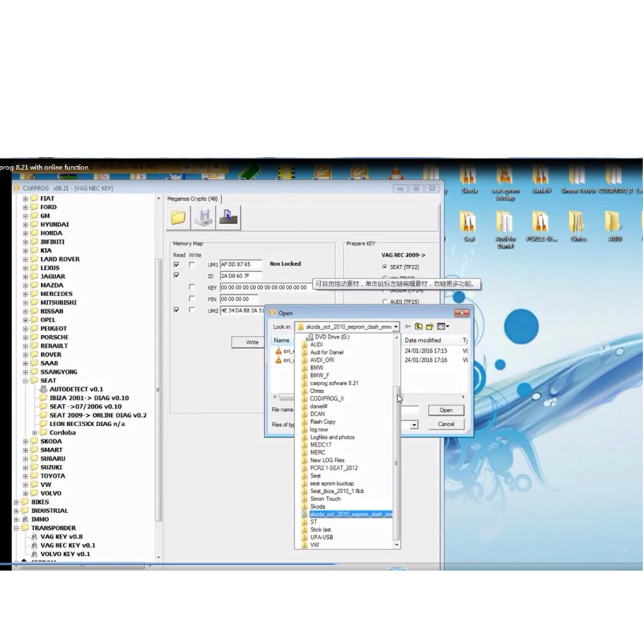Open the Files of type dropdown
644x644 pixels.
(414, 425)
